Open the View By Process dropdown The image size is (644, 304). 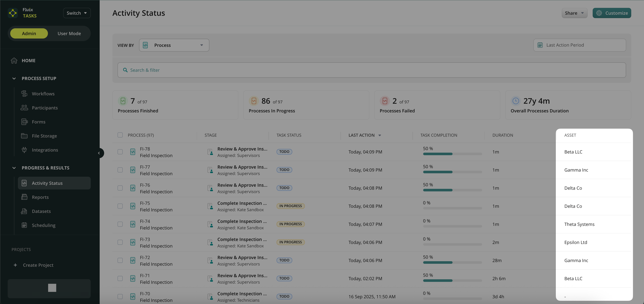[x=174, y=45]
